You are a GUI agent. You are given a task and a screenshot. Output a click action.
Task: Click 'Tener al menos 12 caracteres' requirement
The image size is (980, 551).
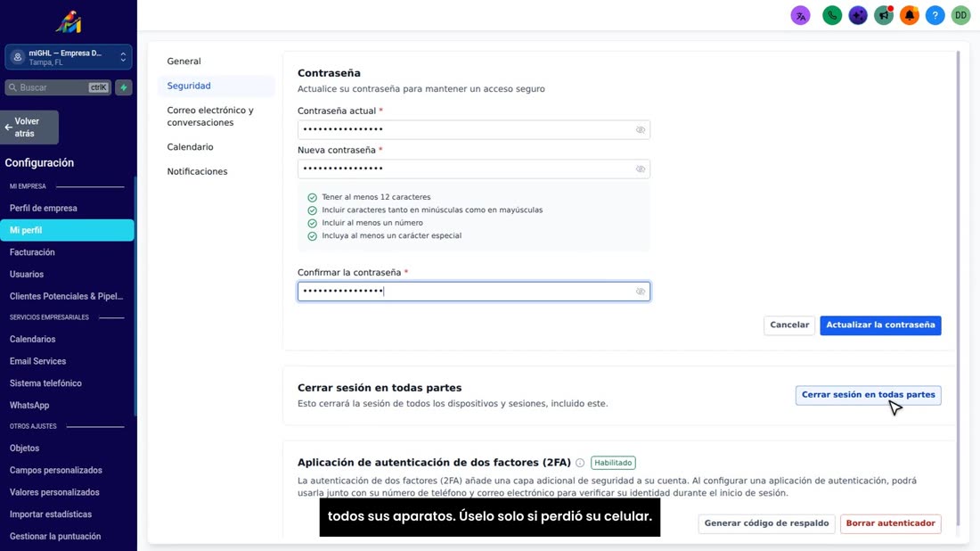coord(376,197)
